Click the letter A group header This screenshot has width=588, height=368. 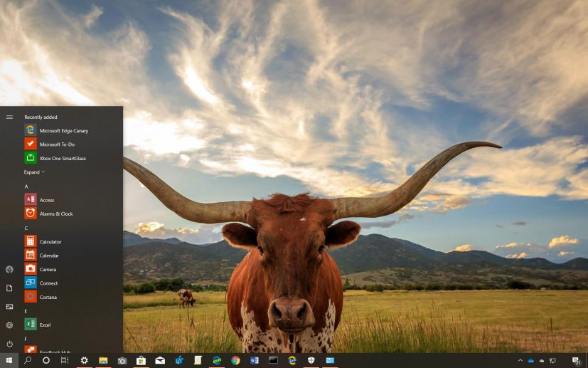click(x=26, y=186)
